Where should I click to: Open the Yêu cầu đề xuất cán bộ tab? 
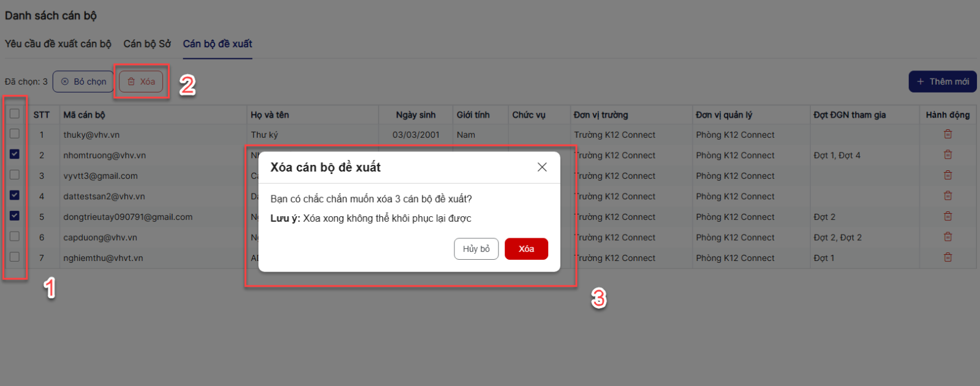pyautogui.click(x=58, y=44)
